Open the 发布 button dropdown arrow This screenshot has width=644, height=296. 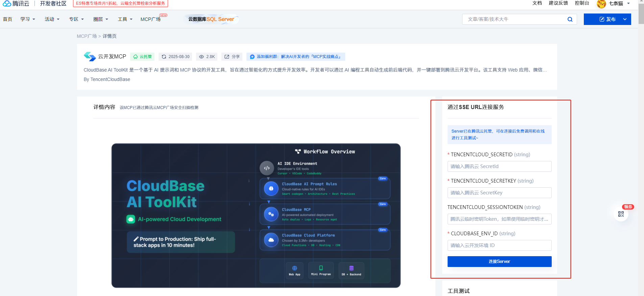tap(625, 19)
